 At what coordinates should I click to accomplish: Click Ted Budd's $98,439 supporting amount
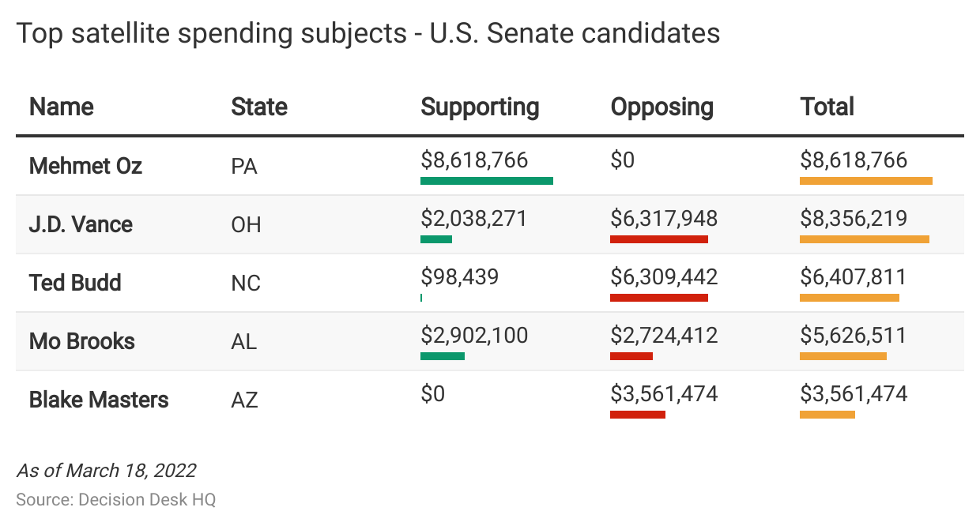459,276
